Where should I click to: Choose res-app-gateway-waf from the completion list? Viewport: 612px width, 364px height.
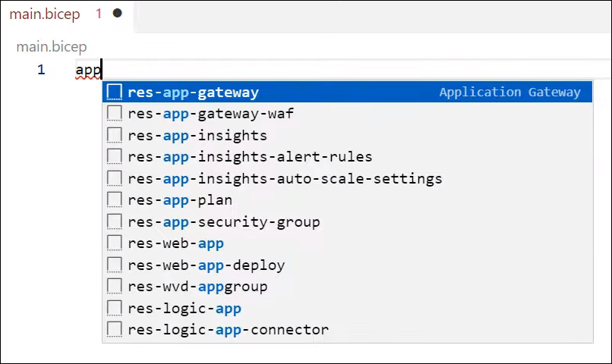click(x=210, y=114)
